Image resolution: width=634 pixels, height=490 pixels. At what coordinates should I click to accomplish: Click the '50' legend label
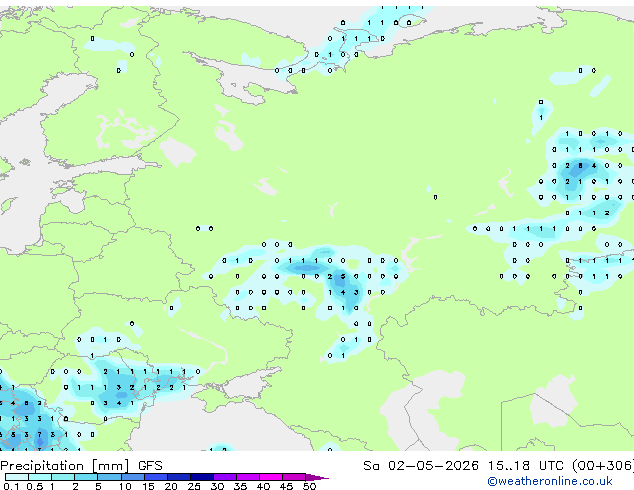coord(310,486)
